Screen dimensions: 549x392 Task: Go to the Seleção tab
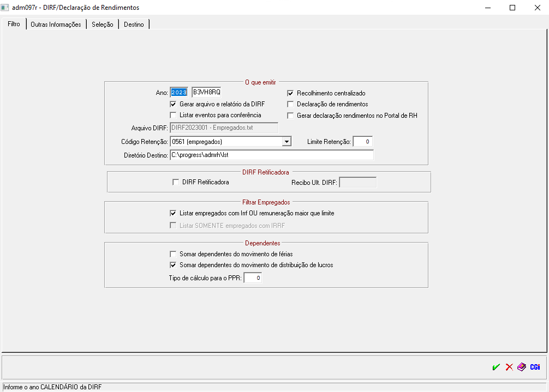tap(102, 25)
